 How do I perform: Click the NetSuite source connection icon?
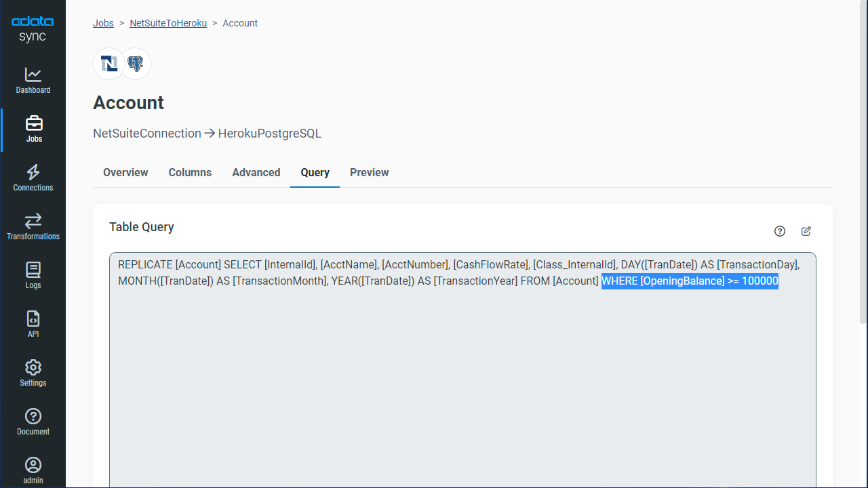(108, 64)
